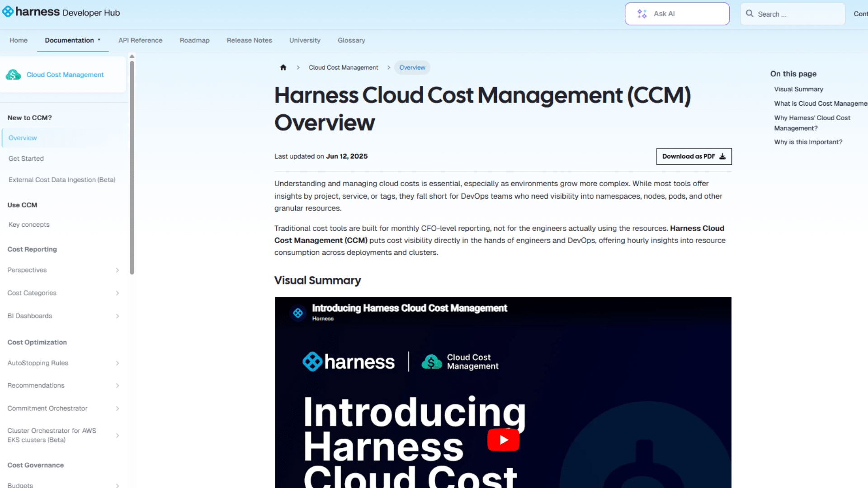Click AutoStopping Rules sidebar label

[x=38, y=363]
